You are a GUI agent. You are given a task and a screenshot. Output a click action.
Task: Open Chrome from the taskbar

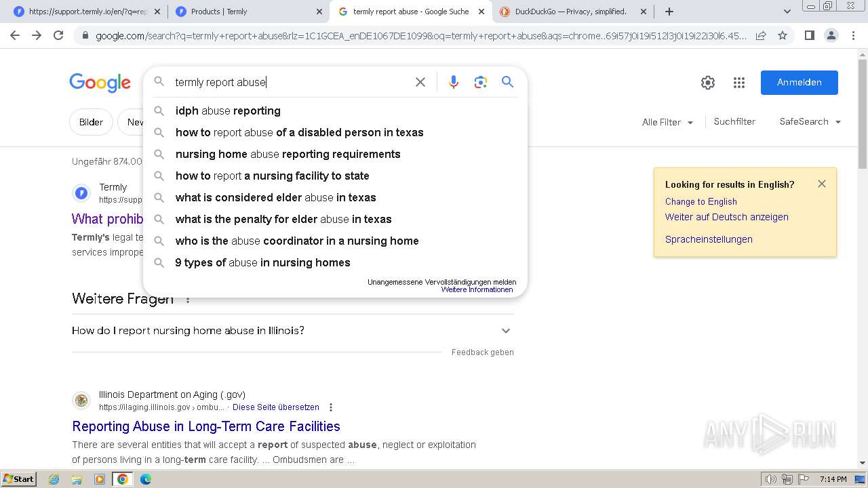(x=122, y=479)
